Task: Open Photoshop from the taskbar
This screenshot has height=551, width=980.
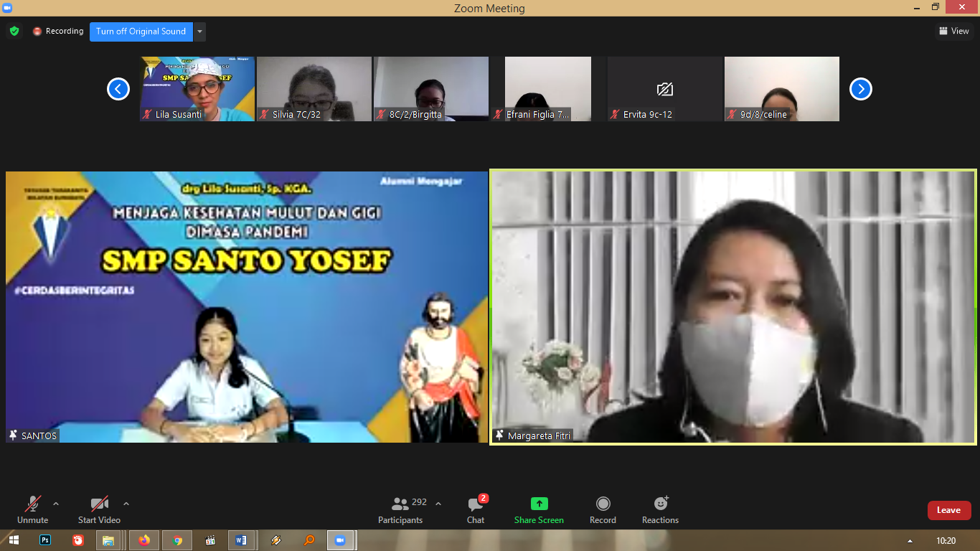Action: (45, 540)
